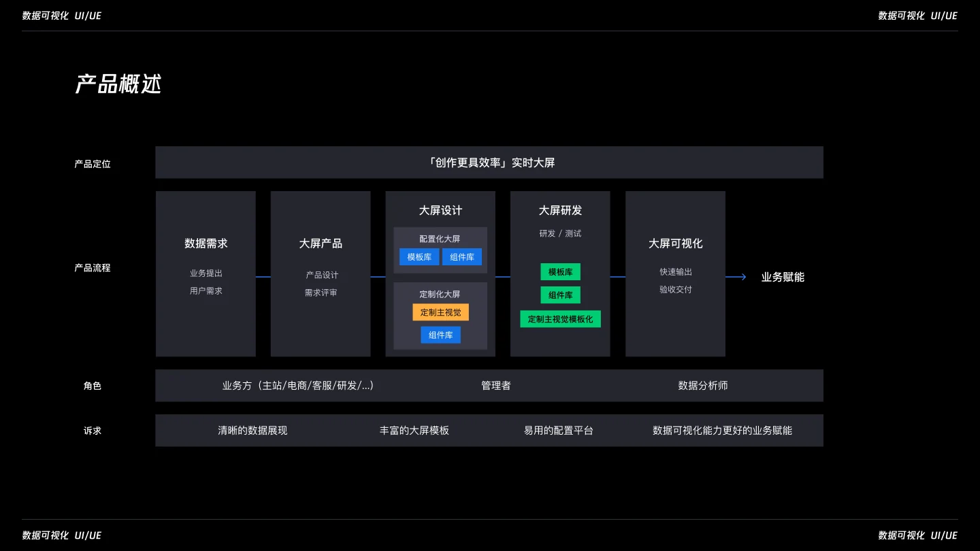Select the 诉求 row label

click(x=93, y=431)
